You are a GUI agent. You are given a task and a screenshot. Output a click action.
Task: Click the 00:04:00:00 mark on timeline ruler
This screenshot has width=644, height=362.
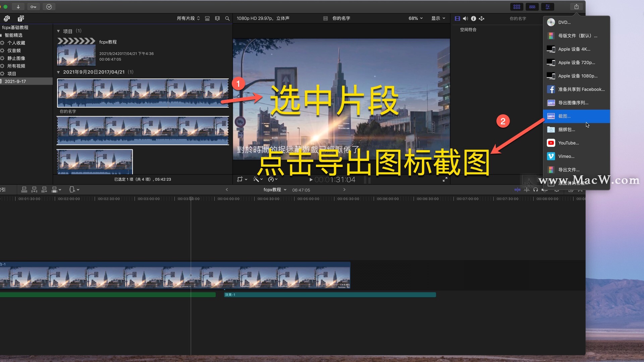pyautogui.click(x=228, y=199)
